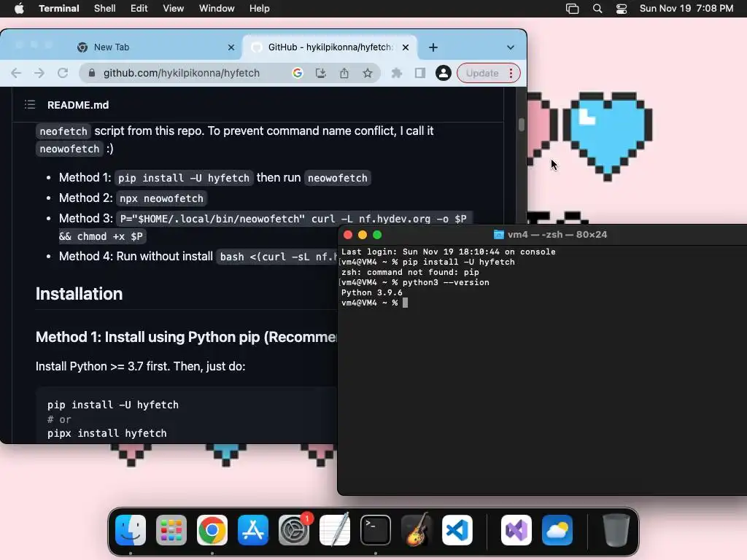Click the install/download page icon

pos(321,73)
